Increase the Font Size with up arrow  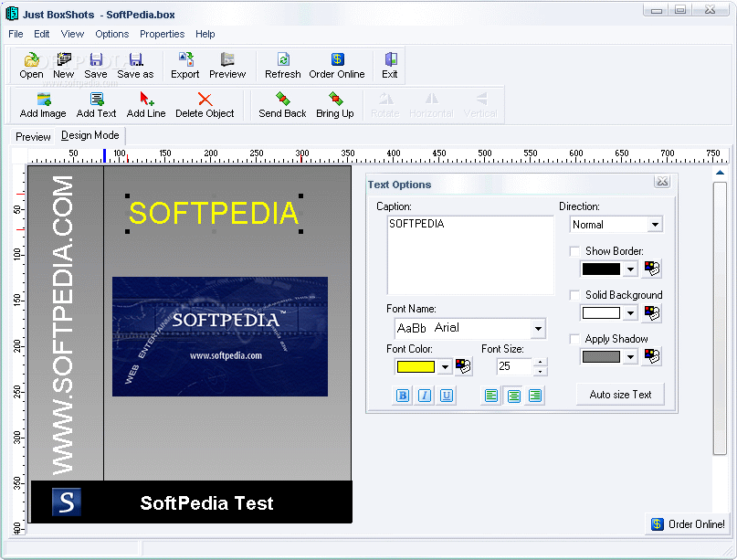tap(541, 362)
